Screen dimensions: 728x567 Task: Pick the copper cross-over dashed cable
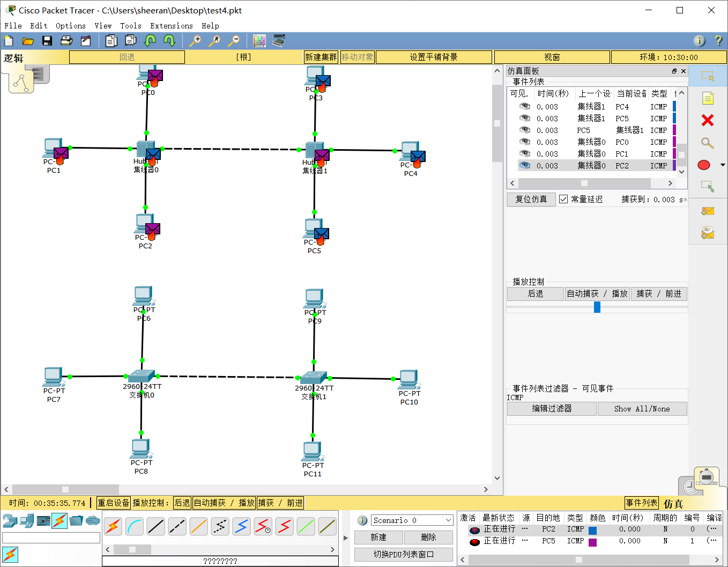(x=177, y=527)
